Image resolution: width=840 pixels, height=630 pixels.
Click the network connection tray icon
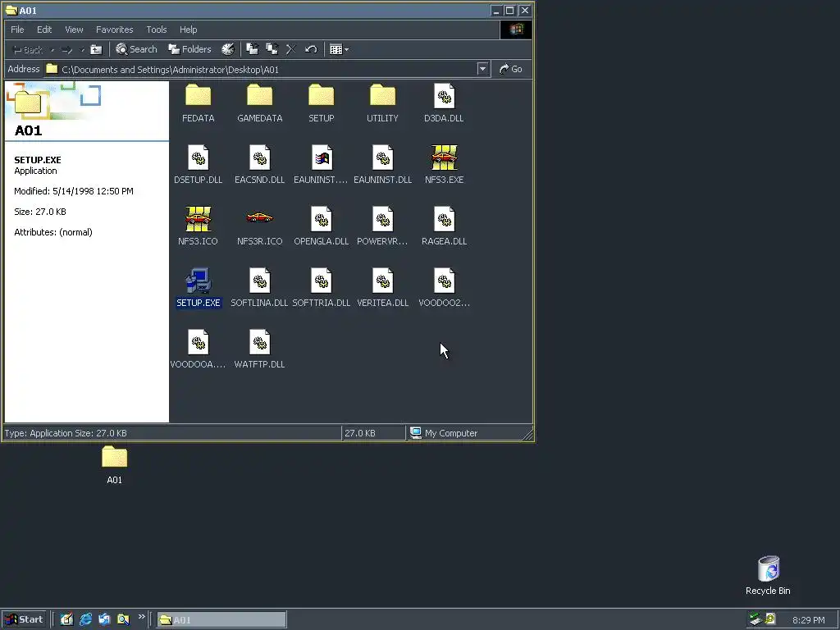click(756, 619)
